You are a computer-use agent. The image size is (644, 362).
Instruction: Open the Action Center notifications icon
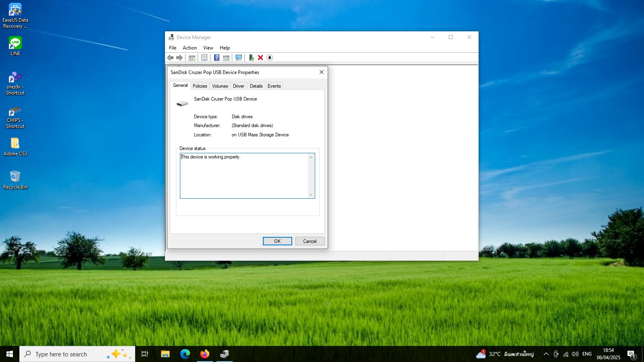(x=632, y=354)
